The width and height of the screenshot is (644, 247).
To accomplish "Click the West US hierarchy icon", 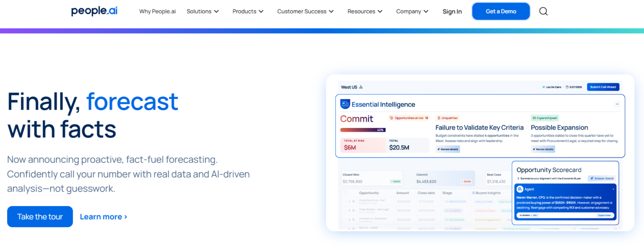I will [x=361, y=87].
